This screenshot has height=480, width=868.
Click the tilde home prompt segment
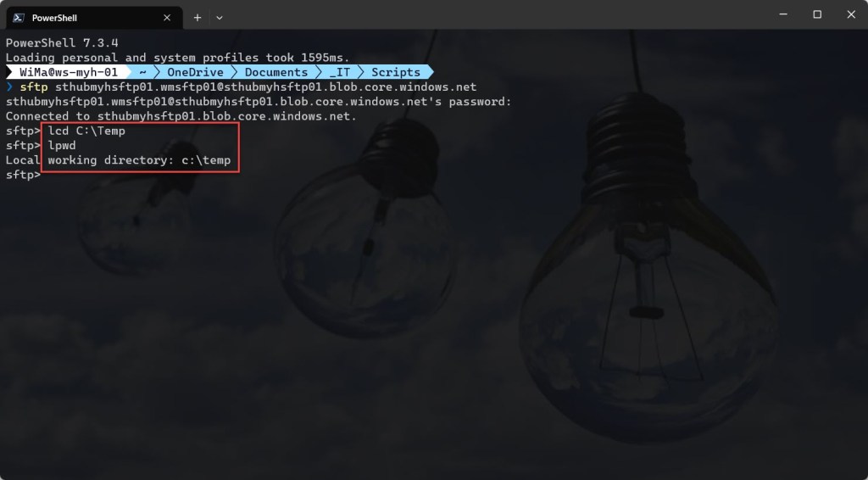pos(142,72)
